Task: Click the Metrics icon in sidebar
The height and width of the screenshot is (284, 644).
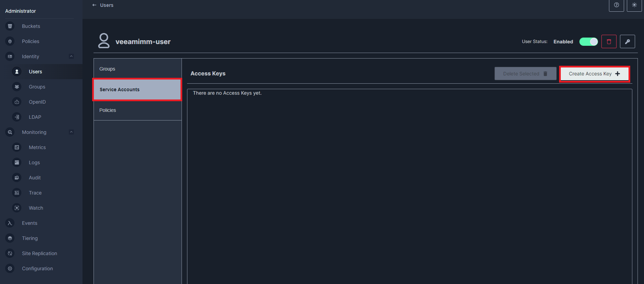Action: (x=17, y=147)
